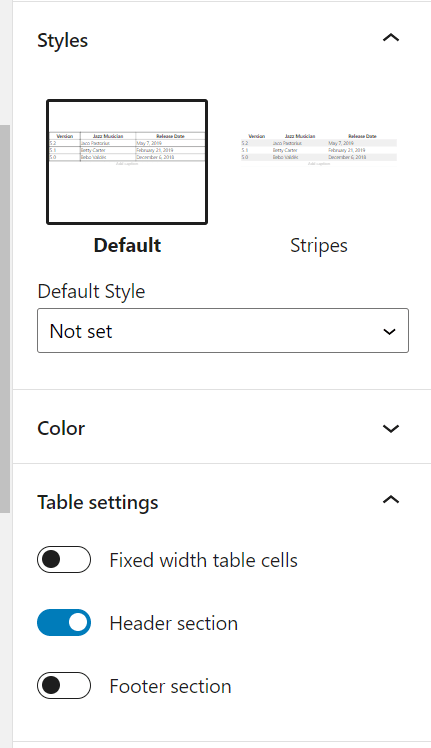Open the Default Style 'Not set' dropdown

223,331
